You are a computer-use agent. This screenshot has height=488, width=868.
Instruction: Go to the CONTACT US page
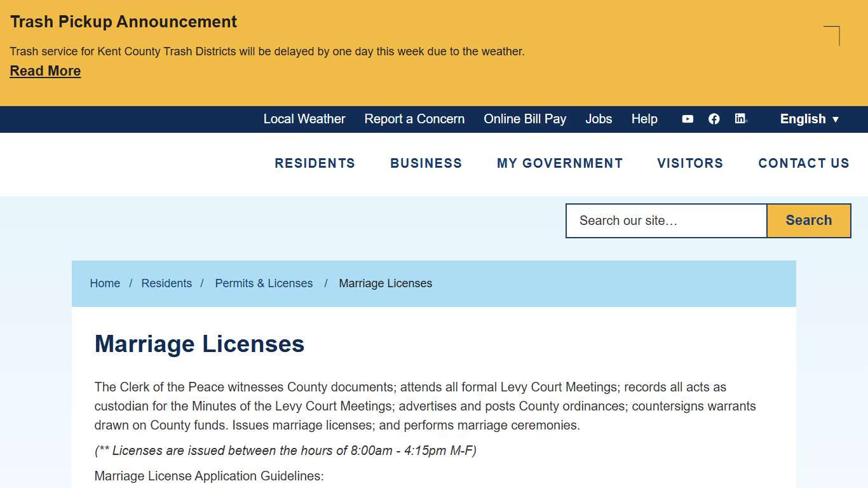[x=803, y=163]
